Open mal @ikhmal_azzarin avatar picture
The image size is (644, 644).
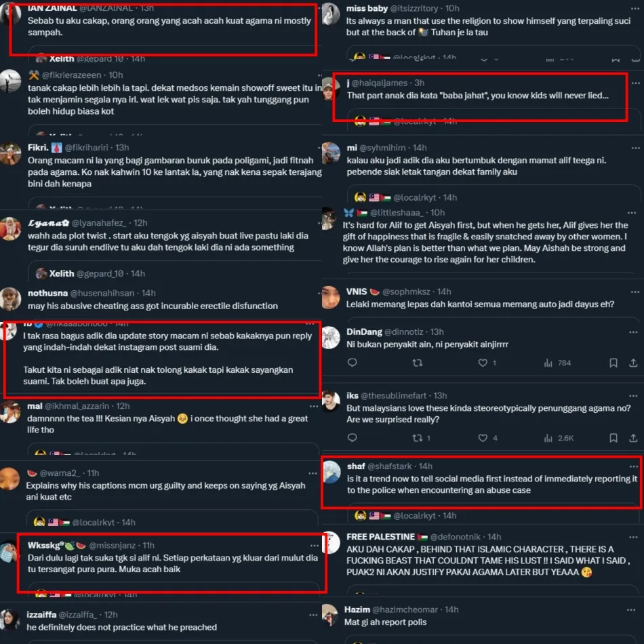[10, 411]
